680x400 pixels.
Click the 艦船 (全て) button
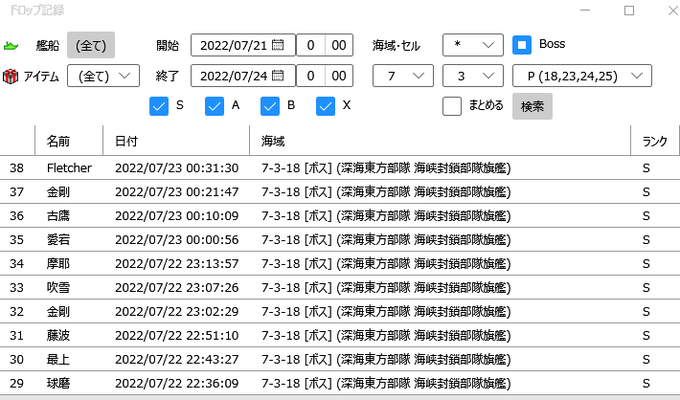tap(91, 45)
